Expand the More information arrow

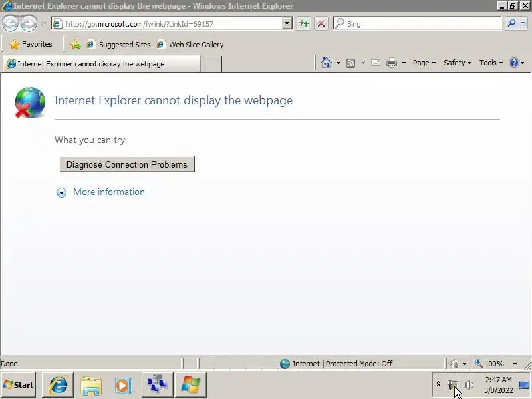61,192
